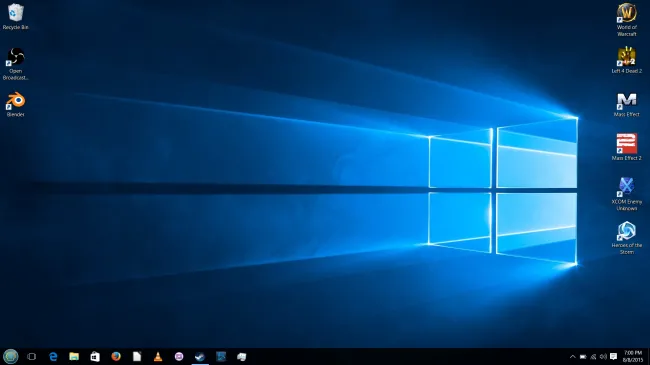
Task: Open the volume control in system tray
Action: [x=603, y=357]
